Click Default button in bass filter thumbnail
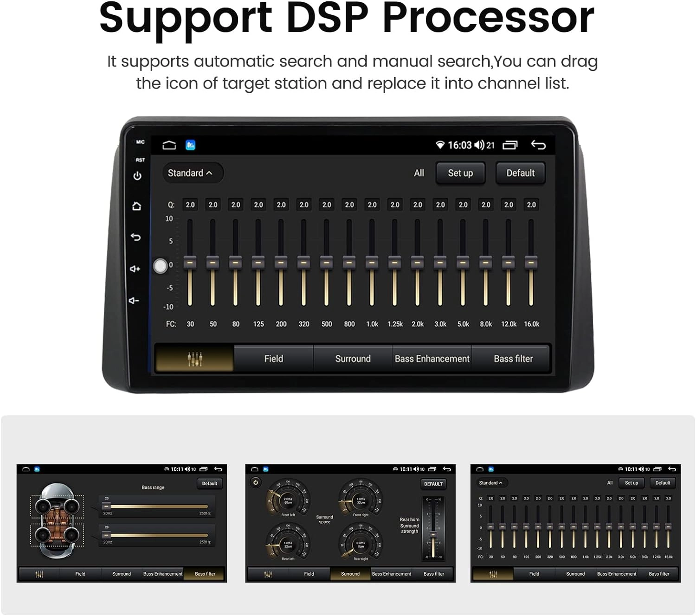 coord(210,483)
